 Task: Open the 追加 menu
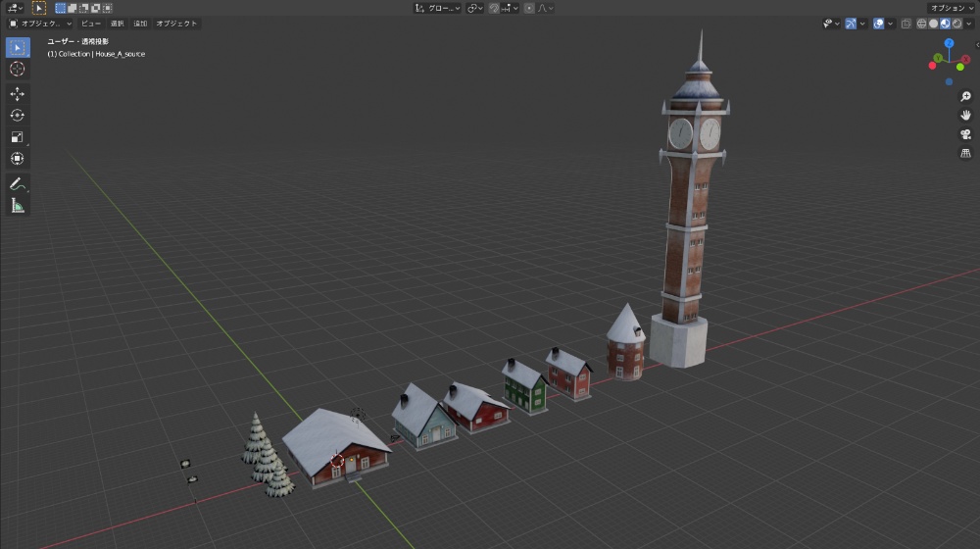[140, 24]
